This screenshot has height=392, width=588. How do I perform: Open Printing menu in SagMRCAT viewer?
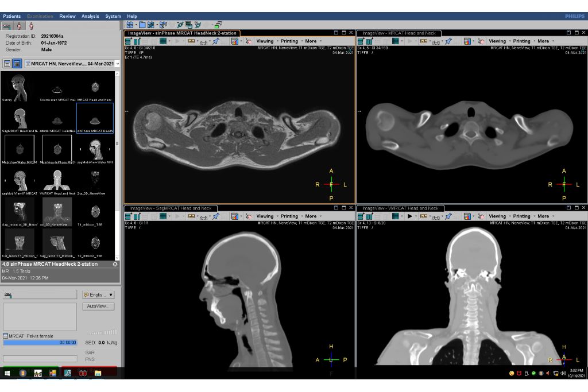[x=289, y=216]
